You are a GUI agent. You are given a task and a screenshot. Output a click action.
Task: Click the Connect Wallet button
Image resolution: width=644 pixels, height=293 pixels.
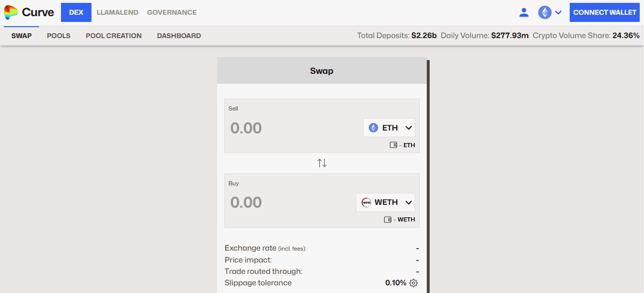click(604, 12)
